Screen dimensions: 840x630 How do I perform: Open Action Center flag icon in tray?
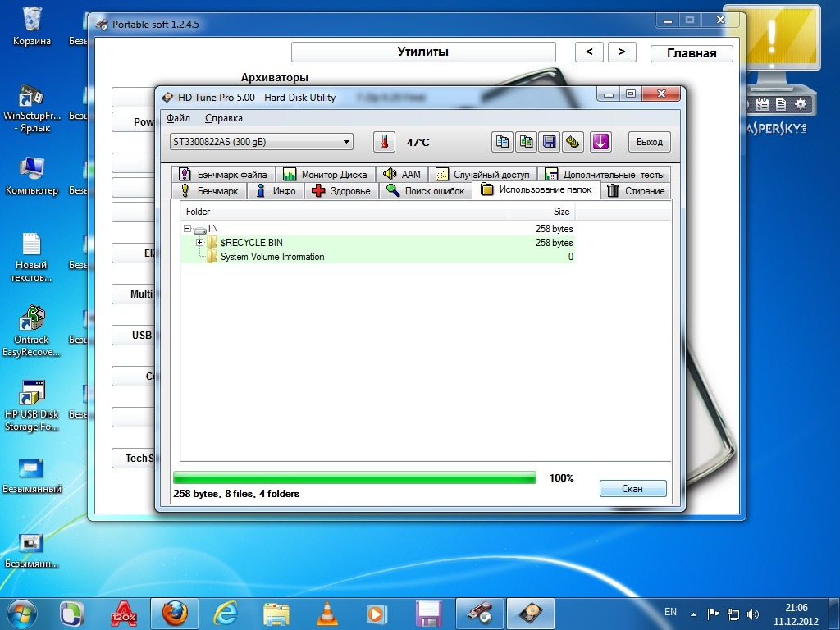[713, 614]
